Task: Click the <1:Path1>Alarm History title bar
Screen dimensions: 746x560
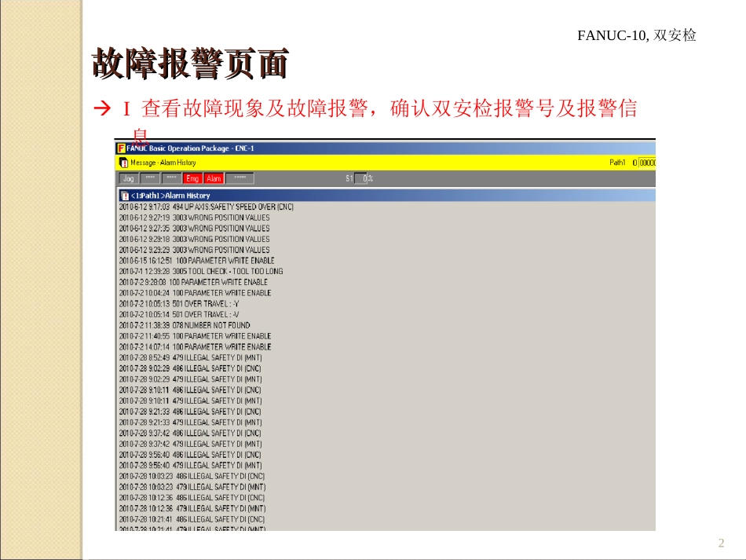Action: pyautogui.click(x=386, y=196)
